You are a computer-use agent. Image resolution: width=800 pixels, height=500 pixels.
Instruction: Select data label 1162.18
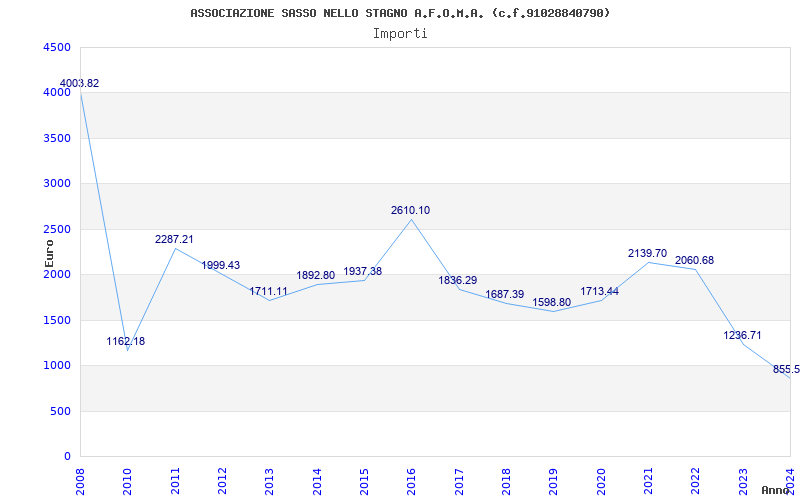coord(126,341)
